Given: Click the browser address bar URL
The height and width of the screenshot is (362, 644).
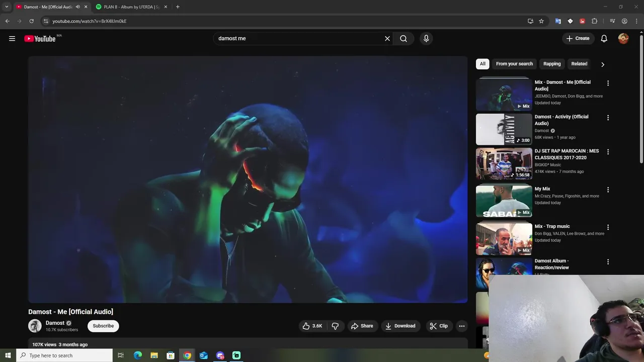Looking at the screenshot, I should [90, 21].
